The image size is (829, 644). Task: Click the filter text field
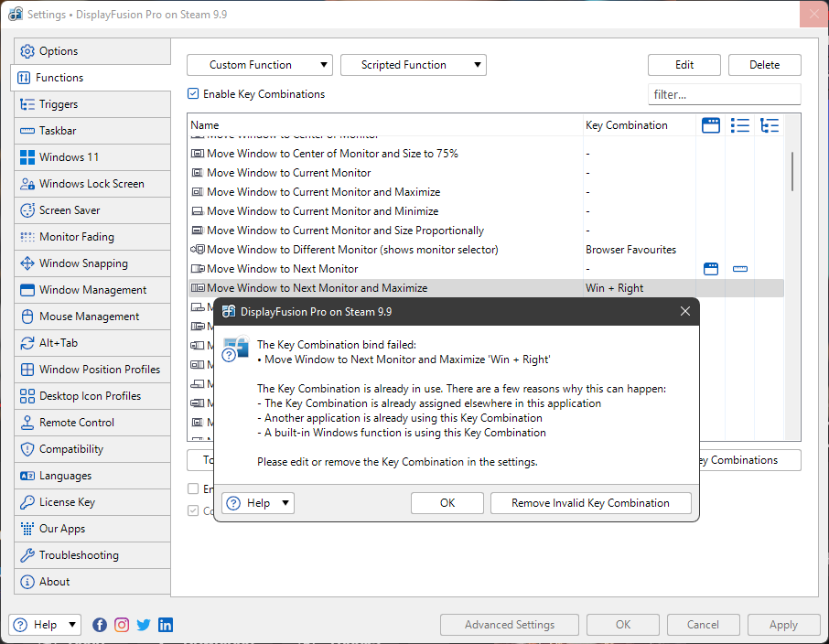(724, 94)
